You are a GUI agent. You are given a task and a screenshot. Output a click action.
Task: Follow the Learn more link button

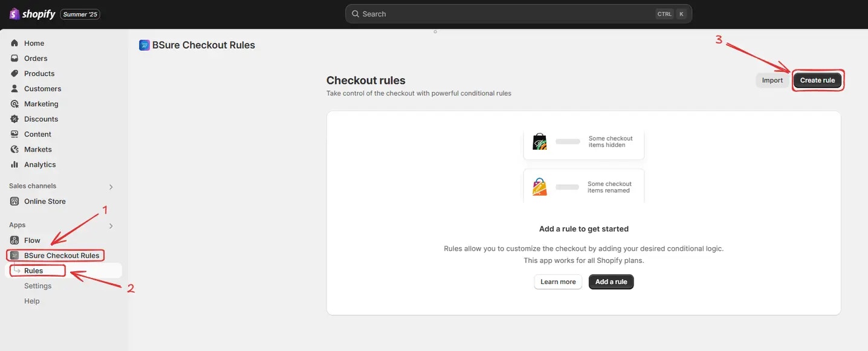(x=558, y=282)
